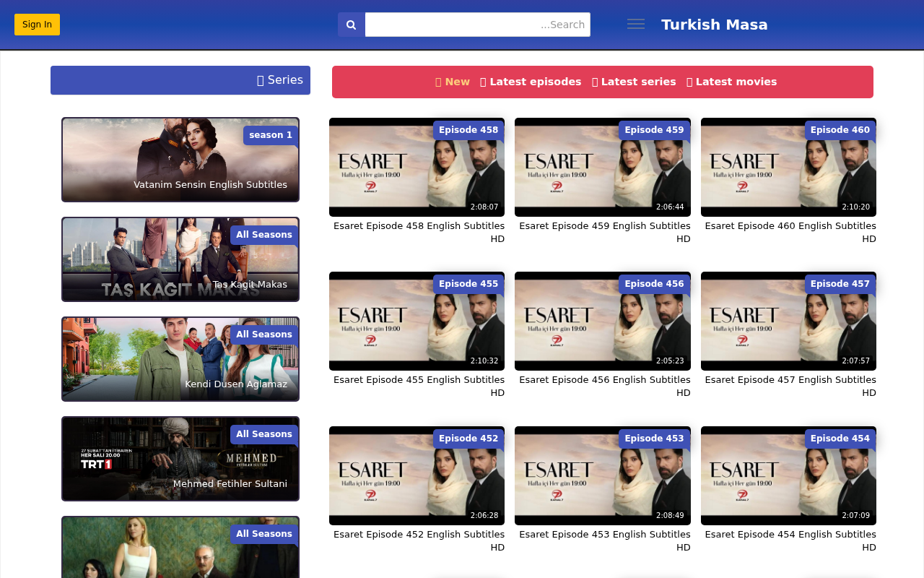924x578 pixels.
Task: Click title link Esaret Episode 452 English Subtitles
Action: [419, 541]
